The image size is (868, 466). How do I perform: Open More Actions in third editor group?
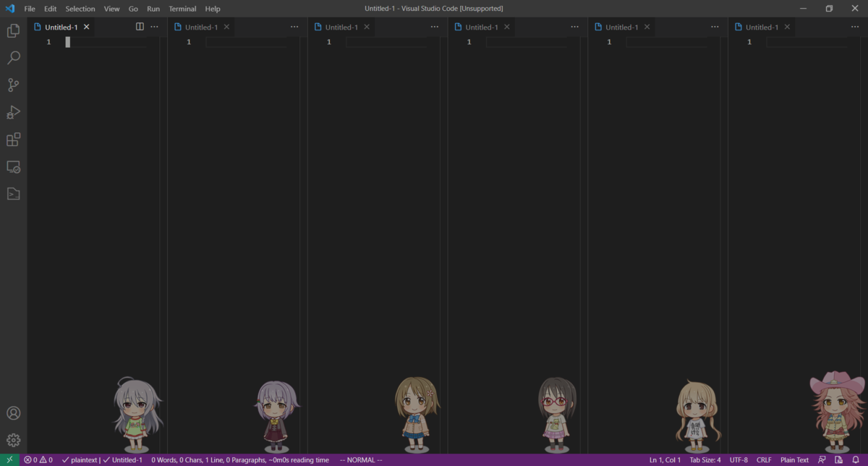coord(435,27)
